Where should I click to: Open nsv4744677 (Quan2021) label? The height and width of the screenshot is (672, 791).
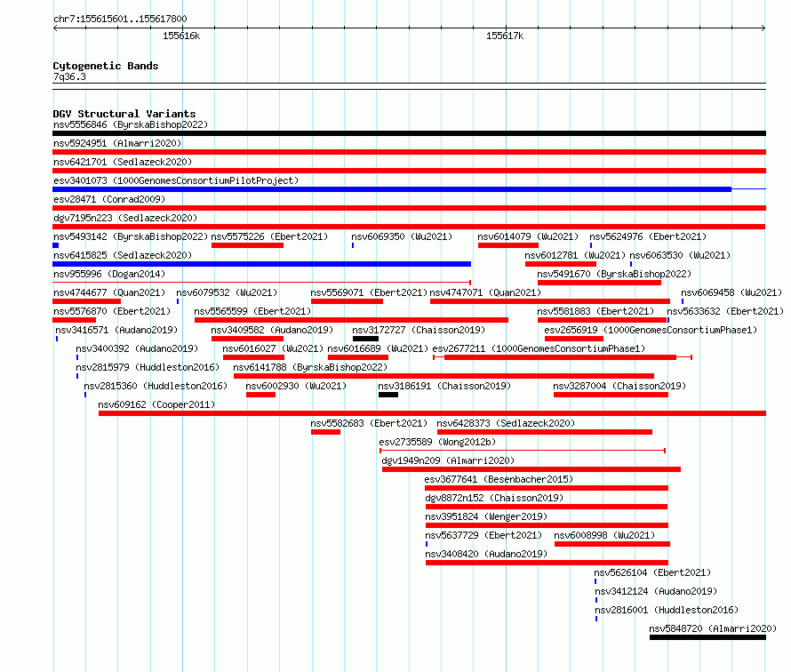pos(109,292)
